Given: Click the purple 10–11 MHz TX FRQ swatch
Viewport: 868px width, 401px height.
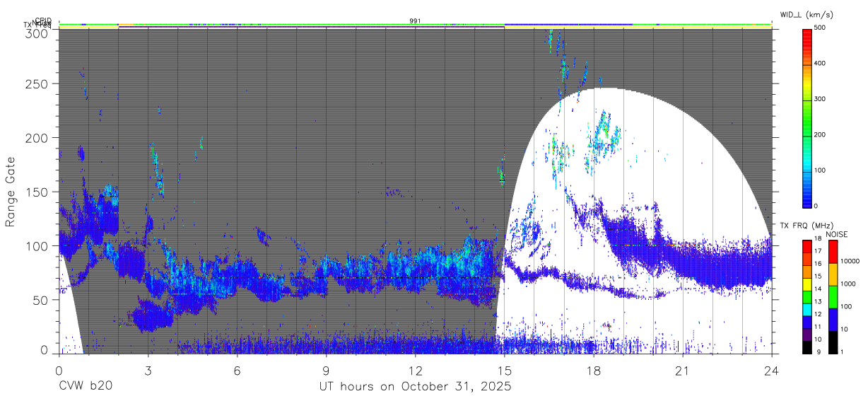Looking at the screenshot, I should (x=807, y=334).
